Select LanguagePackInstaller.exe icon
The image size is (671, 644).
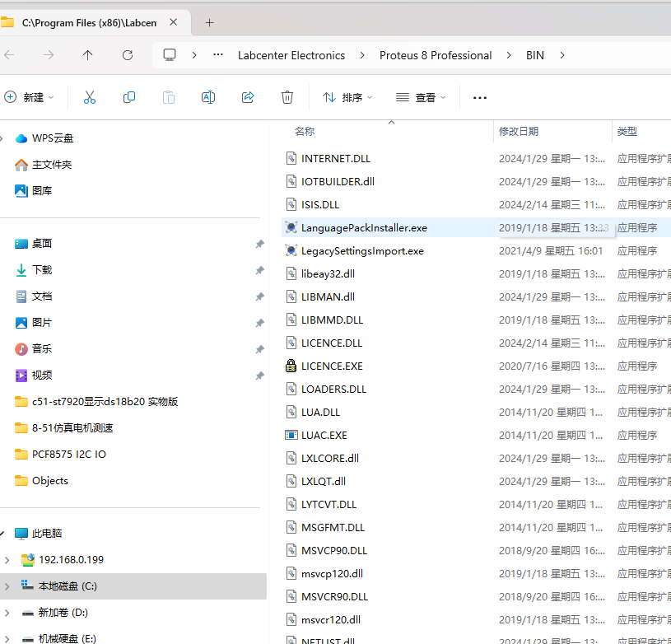tap(291, 227)
